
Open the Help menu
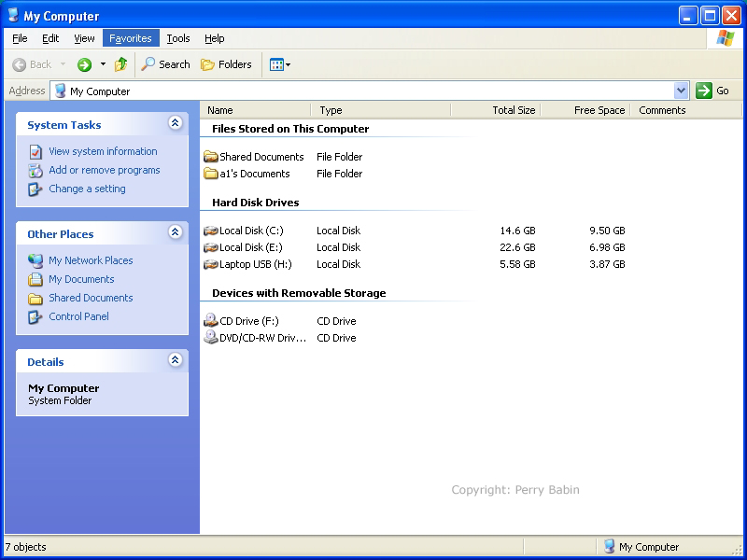[215, 38]
